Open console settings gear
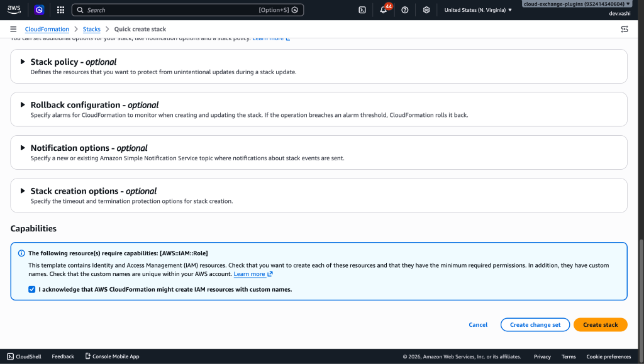 pyautogui.click(x=426, y=10)
